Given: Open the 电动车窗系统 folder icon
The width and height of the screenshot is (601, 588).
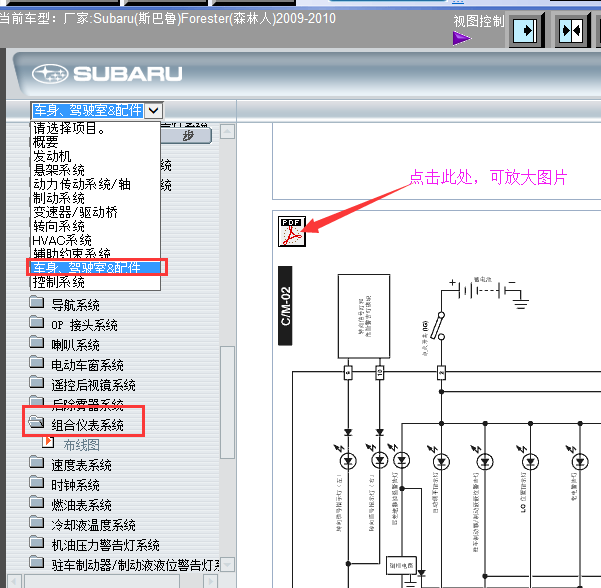Looking at the screenshot, I should tap(37, 362).
